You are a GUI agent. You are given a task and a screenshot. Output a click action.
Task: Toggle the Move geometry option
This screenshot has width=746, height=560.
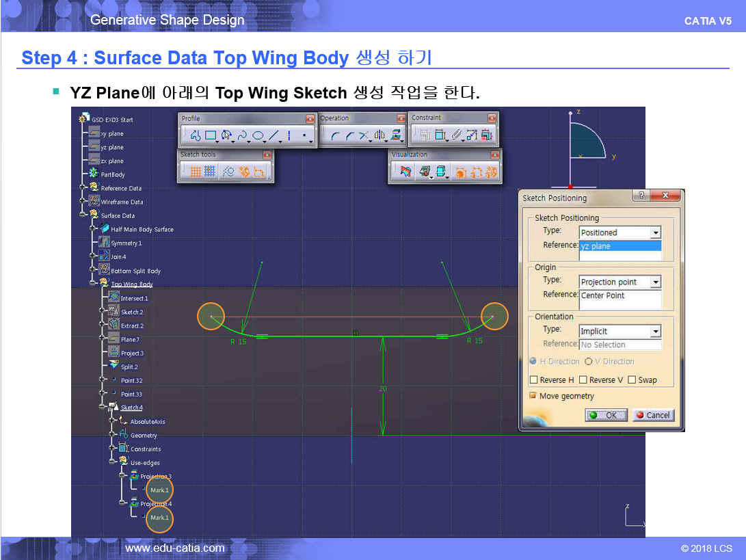(533, 396)
